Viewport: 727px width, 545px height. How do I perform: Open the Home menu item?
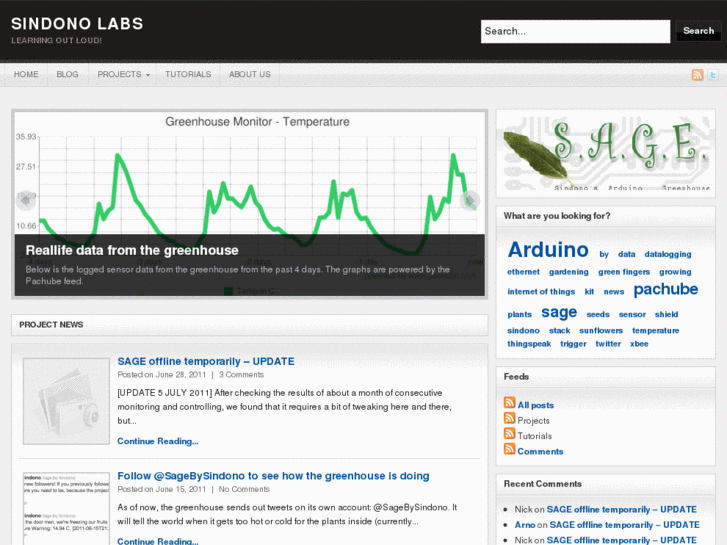point(26,74)
